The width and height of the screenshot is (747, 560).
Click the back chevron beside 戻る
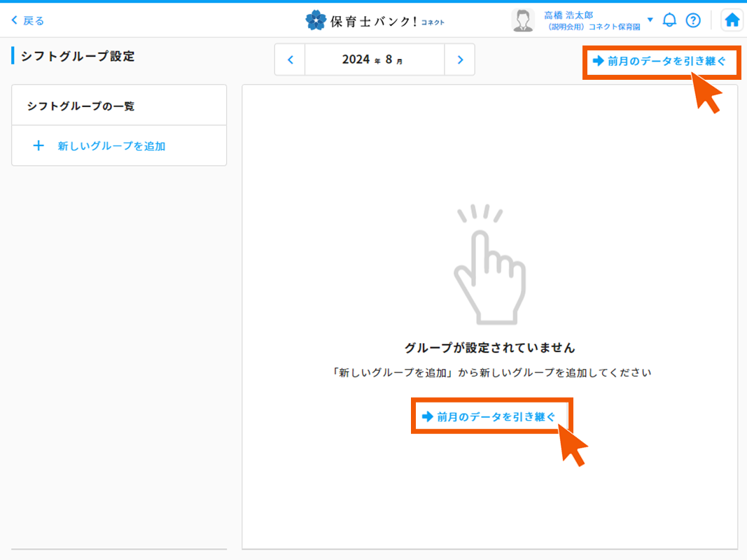(x=13, y=20)
